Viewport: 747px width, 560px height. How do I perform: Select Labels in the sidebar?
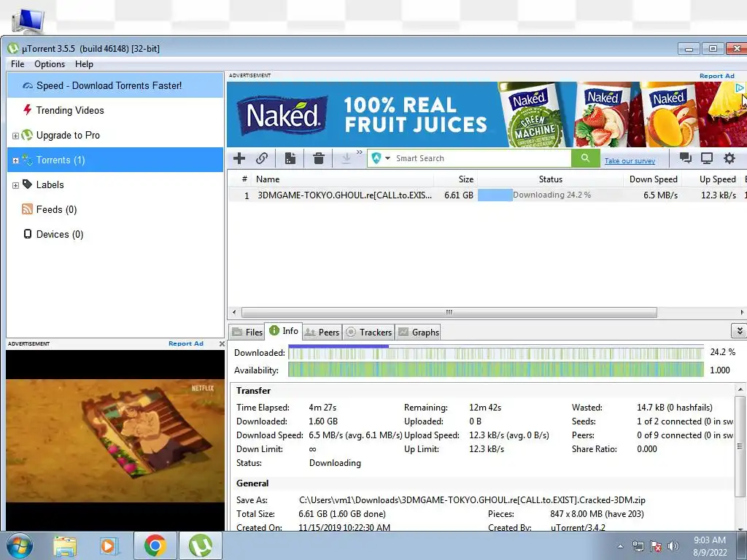[115, 184]
